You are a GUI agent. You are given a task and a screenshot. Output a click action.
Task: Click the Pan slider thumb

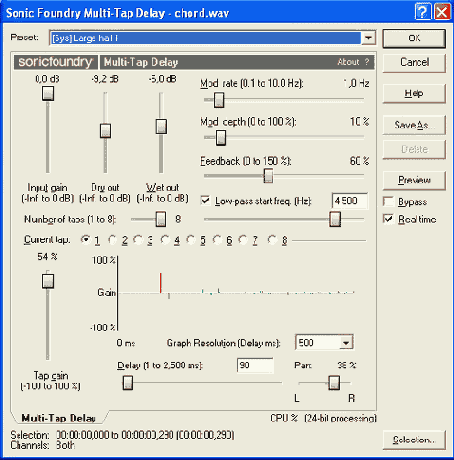(334, 383)
